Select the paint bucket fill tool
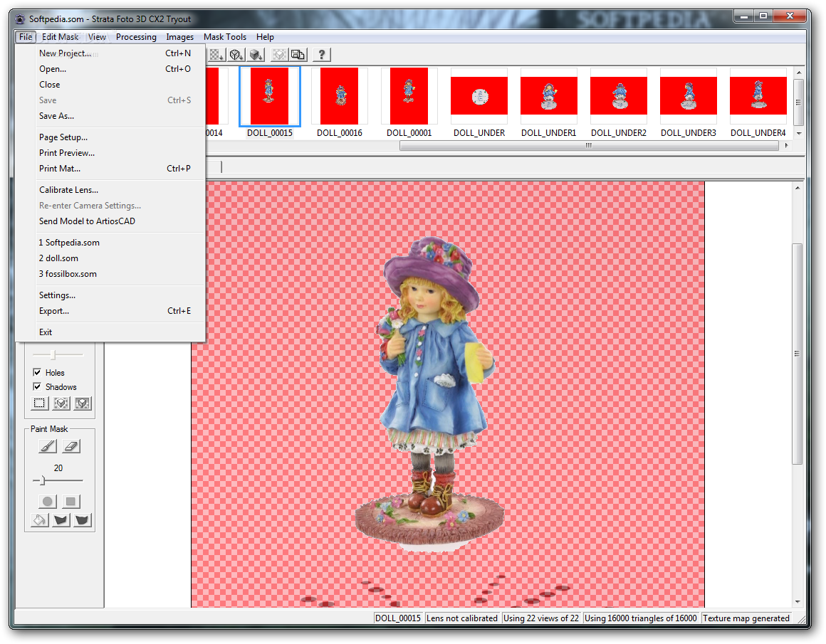 click(39, 520)
